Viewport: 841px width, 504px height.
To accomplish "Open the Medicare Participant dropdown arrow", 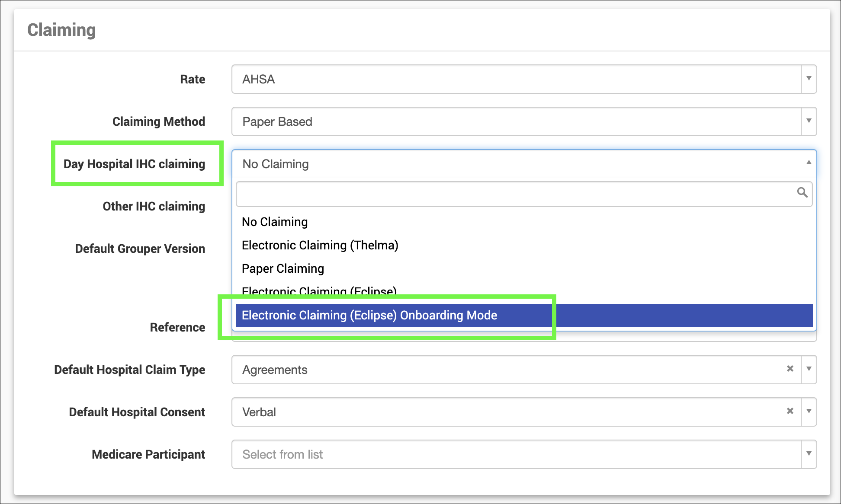I will click(809, 454).
